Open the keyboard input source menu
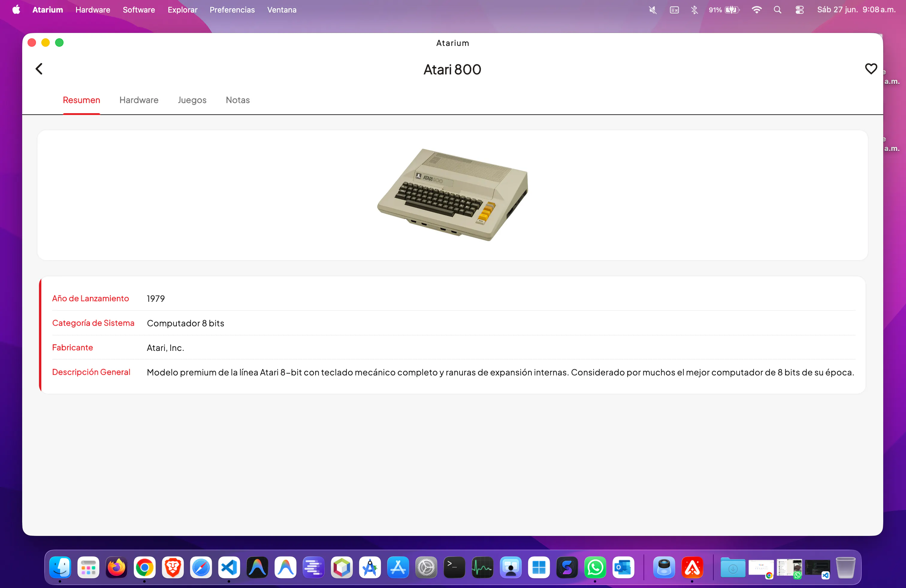 [x=674, y=10]
